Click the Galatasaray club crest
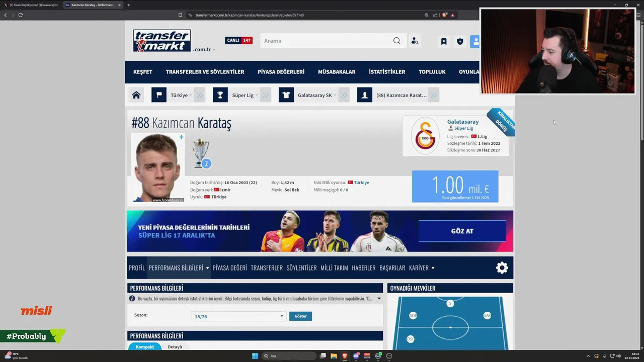The width and height of the screenshot is (644, 362). [x=425, y=136]
